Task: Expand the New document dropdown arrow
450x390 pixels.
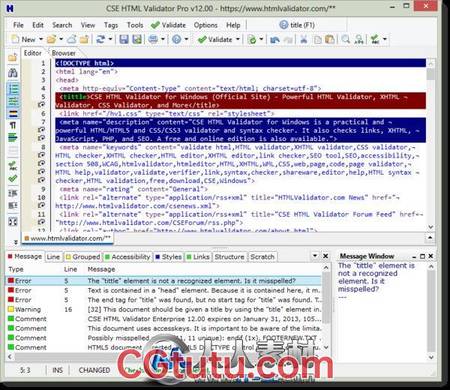Action: pos(41,39)
